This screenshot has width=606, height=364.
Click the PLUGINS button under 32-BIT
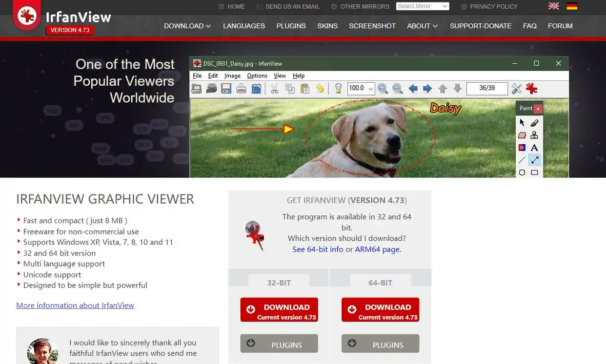point(279,344)
